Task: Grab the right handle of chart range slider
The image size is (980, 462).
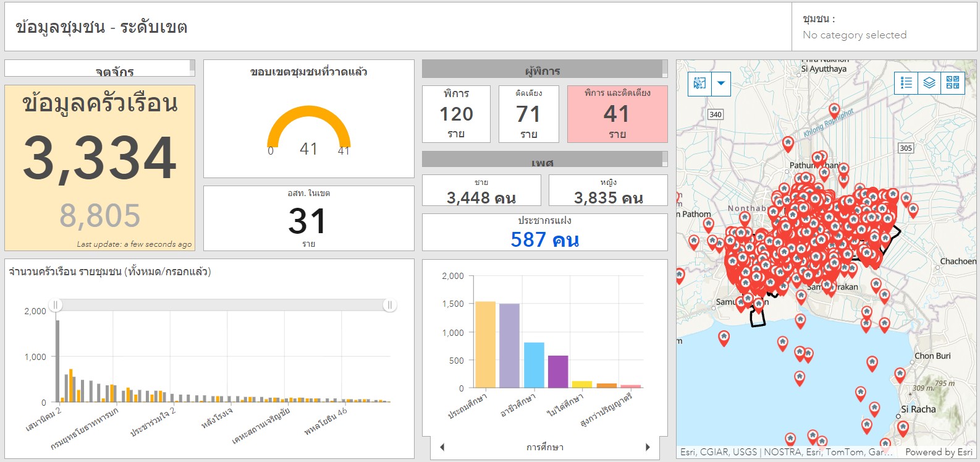Action: click(x=389, y=305)
